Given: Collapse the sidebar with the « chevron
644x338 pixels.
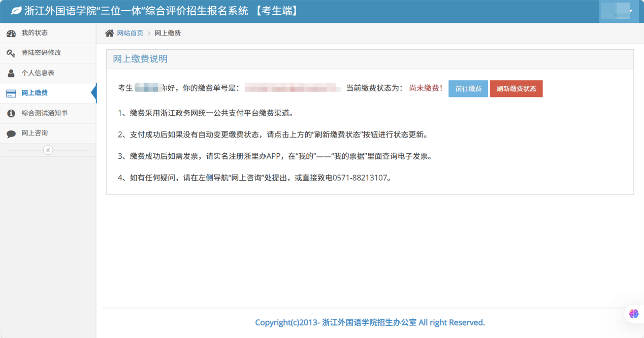Looking at the screenshot, I should (x=47, y=150).
